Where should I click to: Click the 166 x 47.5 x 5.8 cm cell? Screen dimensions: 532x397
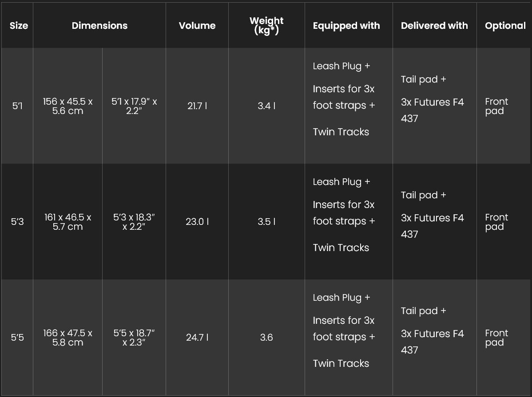coord(67,338)
